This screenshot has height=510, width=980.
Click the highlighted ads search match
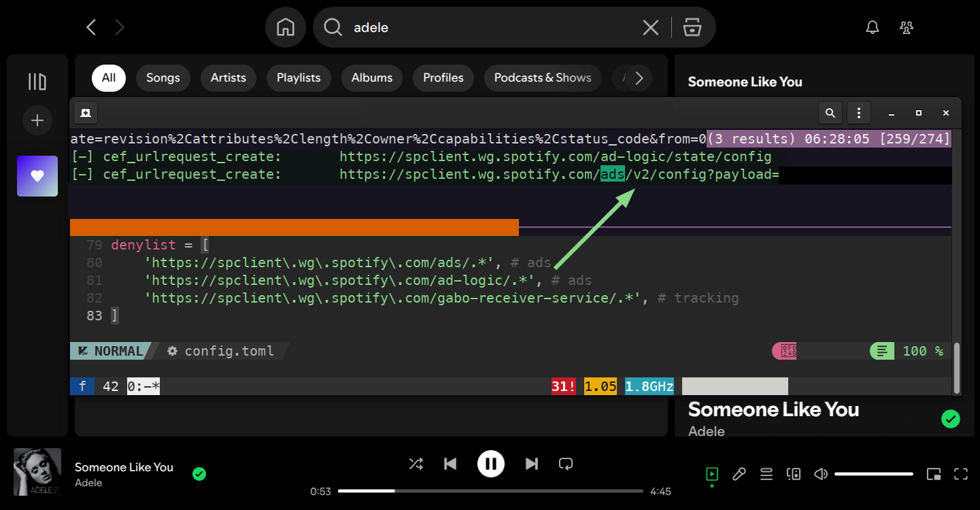[x=612, y=175]
